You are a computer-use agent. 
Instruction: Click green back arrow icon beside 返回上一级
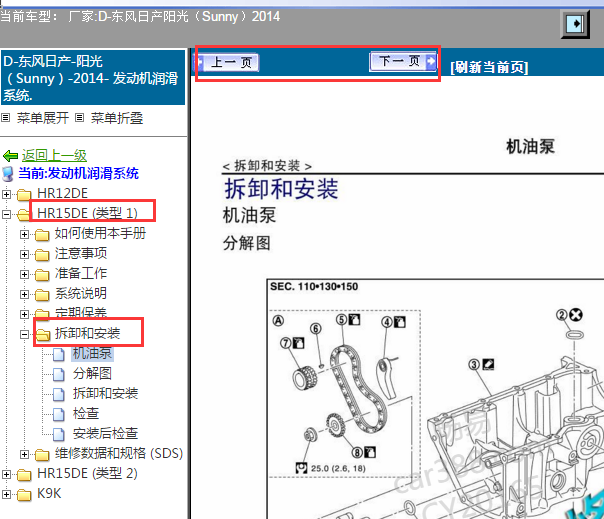pyautogui.click(x=10, y=156)
